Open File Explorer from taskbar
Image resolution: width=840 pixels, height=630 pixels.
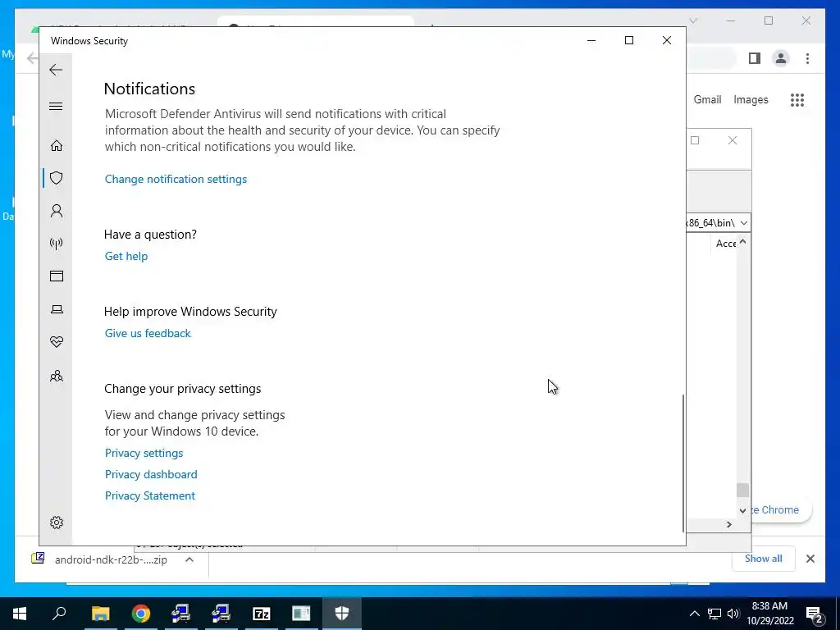click(x=101, y=614)
